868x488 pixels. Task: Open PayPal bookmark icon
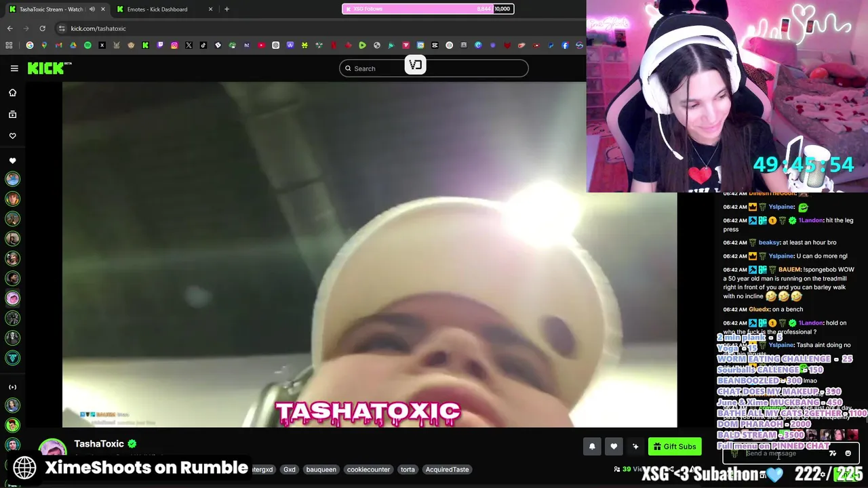pyautogui.click(x=551, y=45)
